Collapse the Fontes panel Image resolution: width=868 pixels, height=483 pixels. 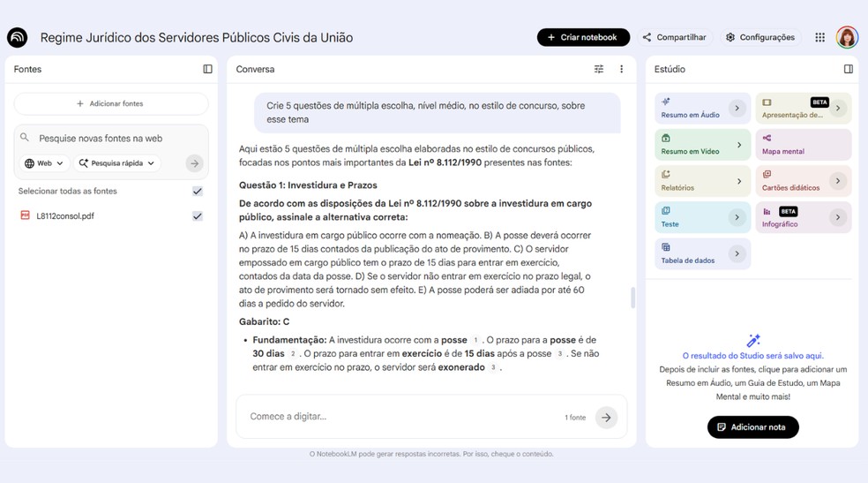click(x=207, y=69)
